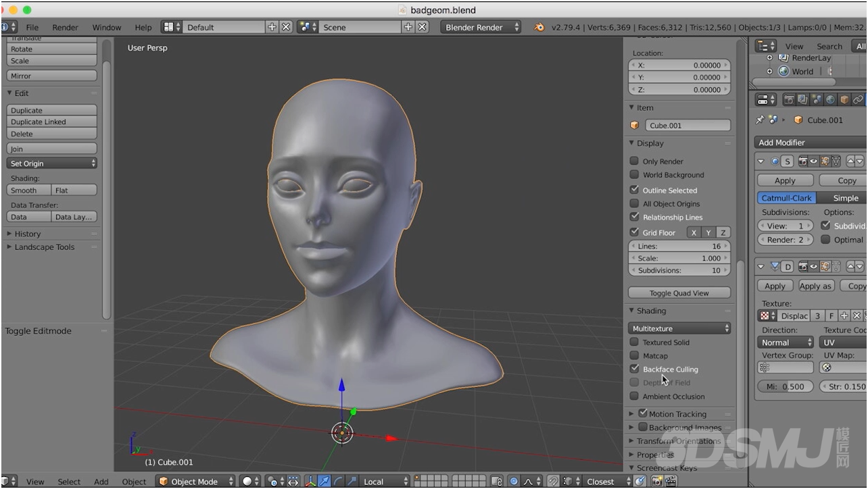Enable All Object Origins checkbox
Viewport: 868px width, 489px height.
pos(634,203)
